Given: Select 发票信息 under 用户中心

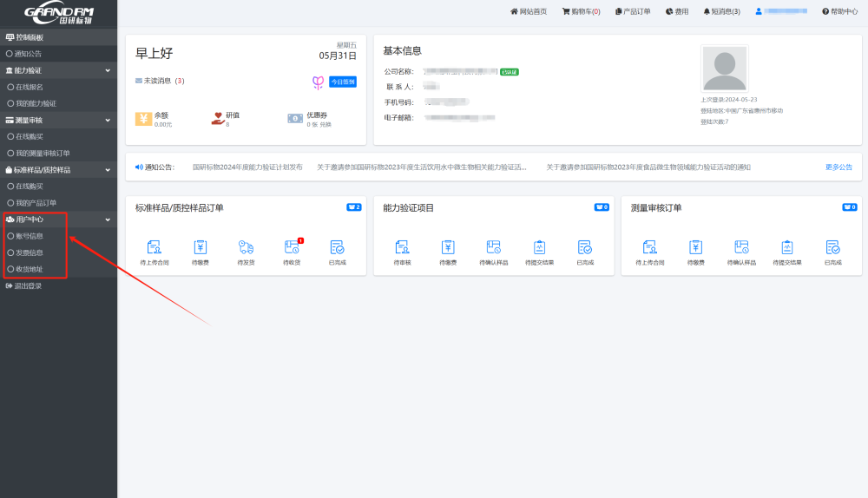Looking at the screenshot, I should pyautogui.click(x=29, y=252).
